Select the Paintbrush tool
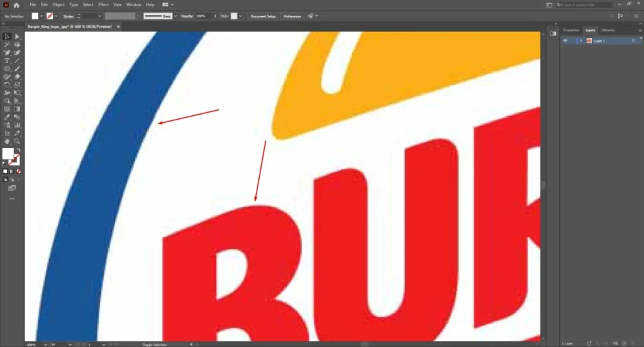 pos(17,69)
